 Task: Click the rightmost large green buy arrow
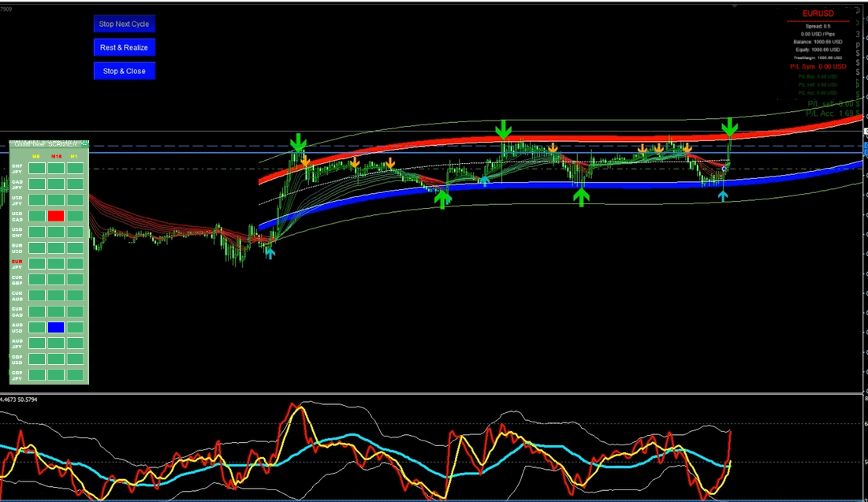[x=581, y=197]
